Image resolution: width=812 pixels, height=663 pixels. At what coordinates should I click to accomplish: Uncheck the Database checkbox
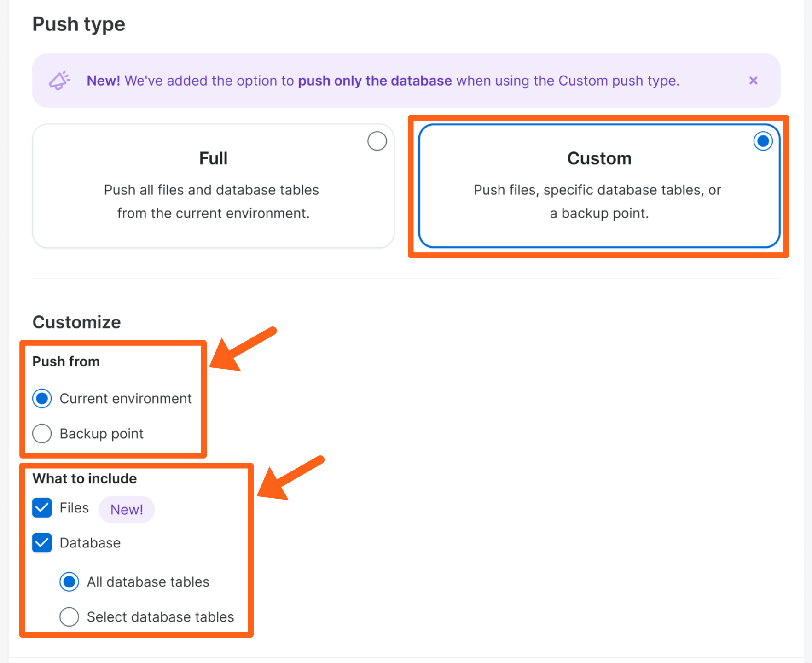42,543
